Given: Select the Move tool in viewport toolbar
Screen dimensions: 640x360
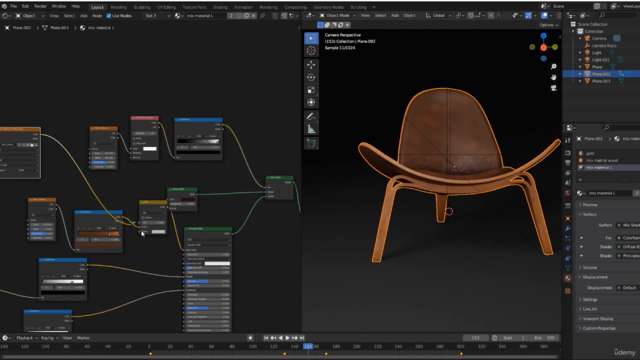Looking at the screenshot, I should pos(311,65).
